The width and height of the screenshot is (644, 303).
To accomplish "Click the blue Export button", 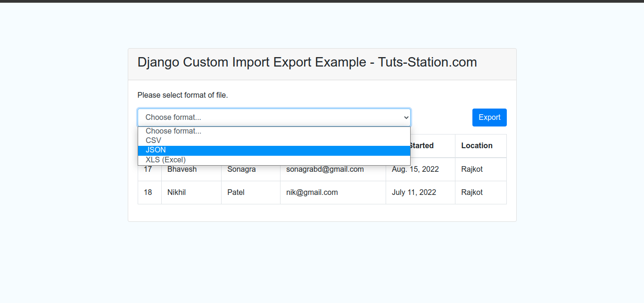I will (489, 118).
